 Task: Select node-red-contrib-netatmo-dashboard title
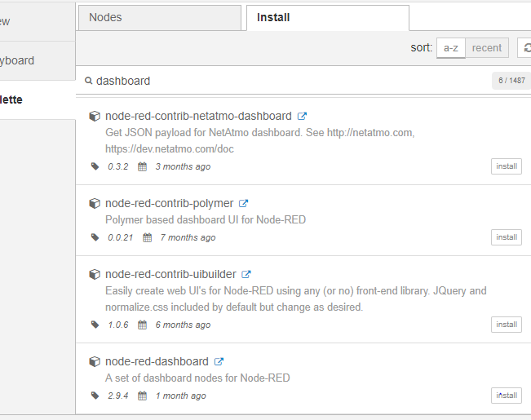click(x=198, y=116)
